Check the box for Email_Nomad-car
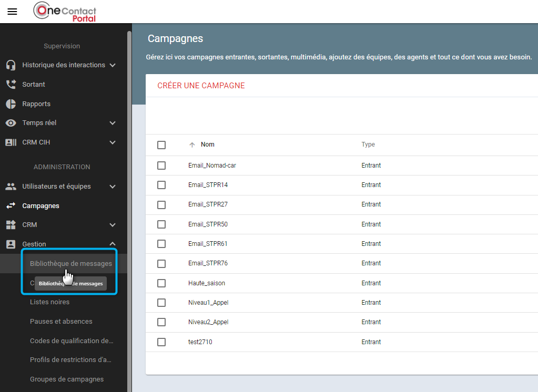The image size is (538, 392). pos(161,166)
